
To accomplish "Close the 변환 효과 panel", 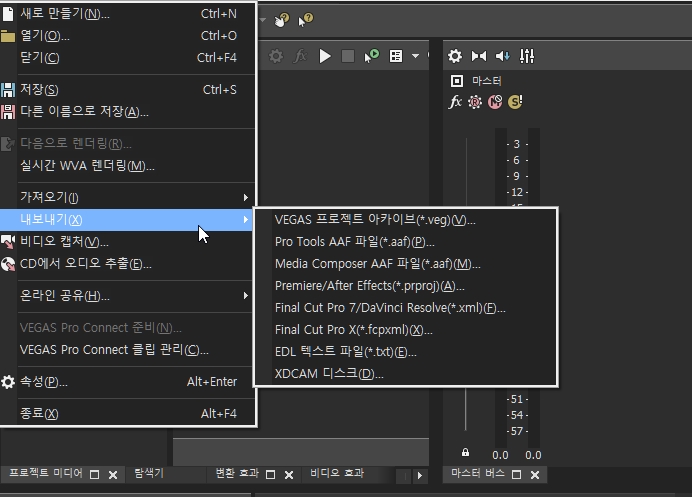I will coord(289,475).
